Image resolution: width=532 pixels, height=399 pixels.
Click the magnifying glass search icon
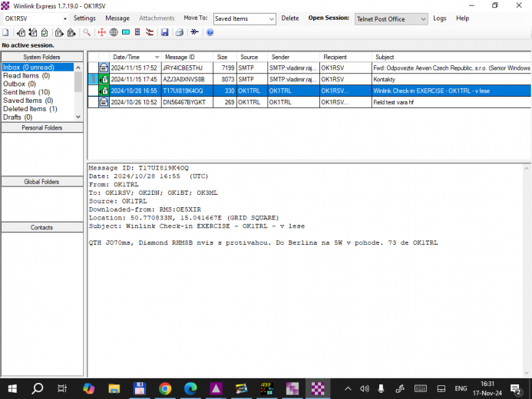(87, 32)
